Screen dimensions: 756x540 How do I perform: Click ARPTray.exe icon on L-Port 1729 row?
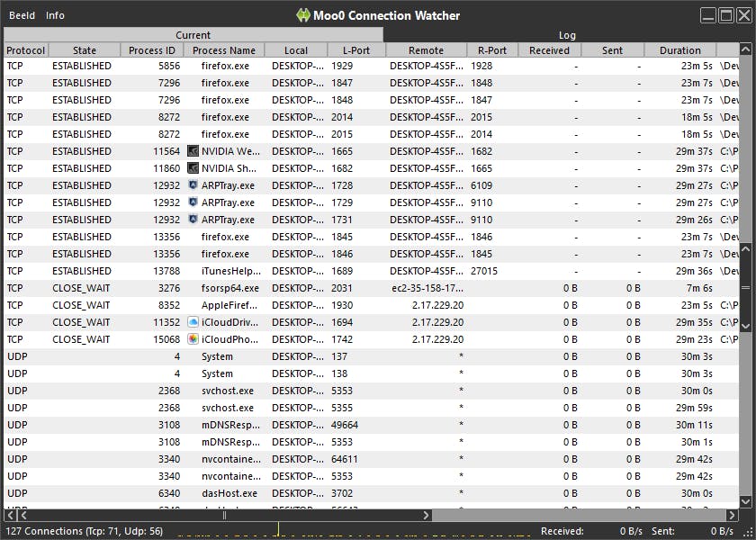(193, 202)
